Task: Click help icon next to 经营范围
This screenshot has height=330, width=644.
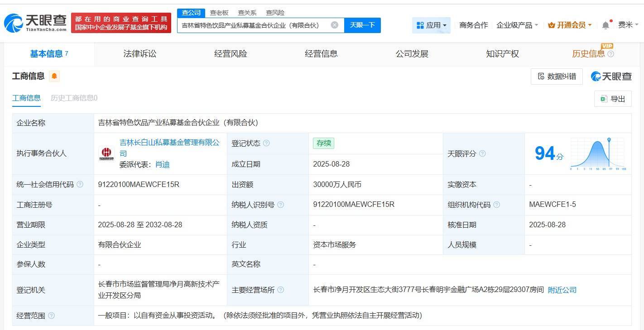Action: (x=51, y=316)
